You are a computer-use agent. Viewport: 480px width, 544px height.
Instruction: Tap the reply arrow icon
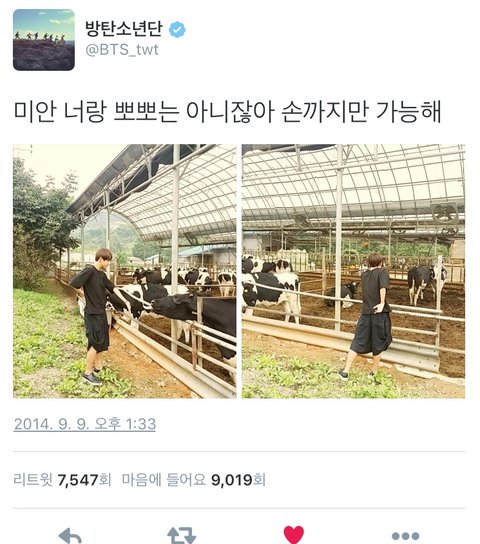[x=71, y=535]
